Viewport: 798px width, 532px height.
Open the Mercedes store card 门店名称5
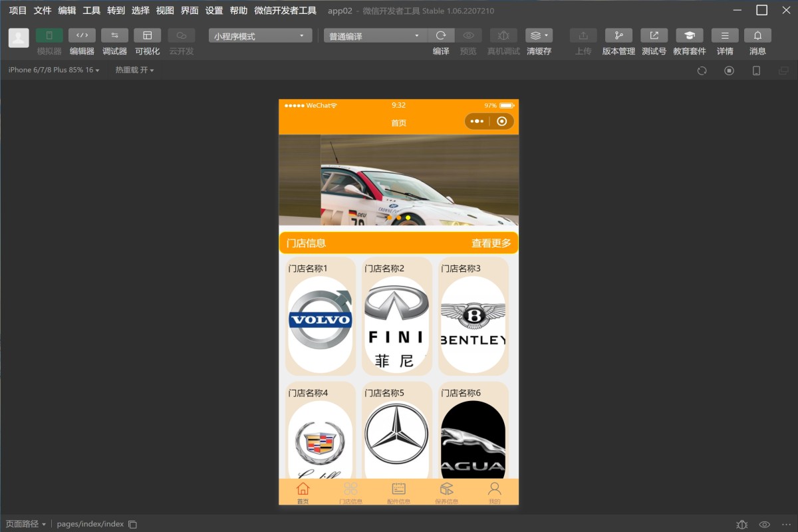coord(397,431)
